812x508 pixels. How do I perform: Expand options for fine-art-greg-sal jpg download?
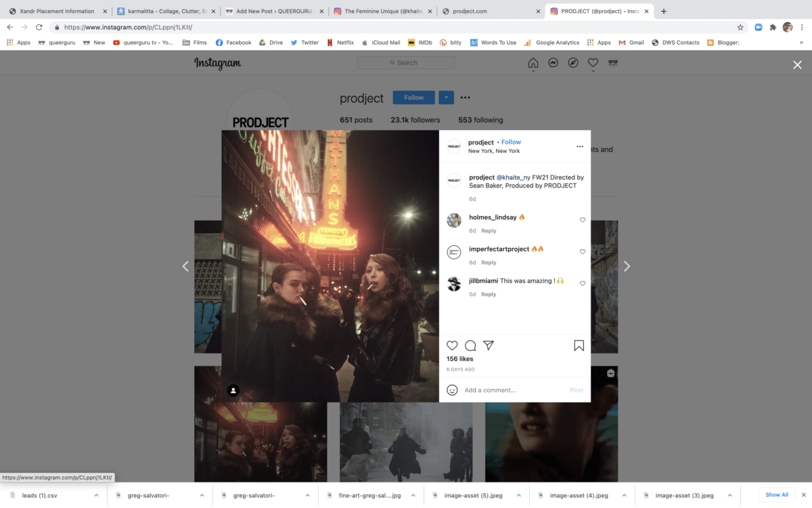[x=413, y=495]
